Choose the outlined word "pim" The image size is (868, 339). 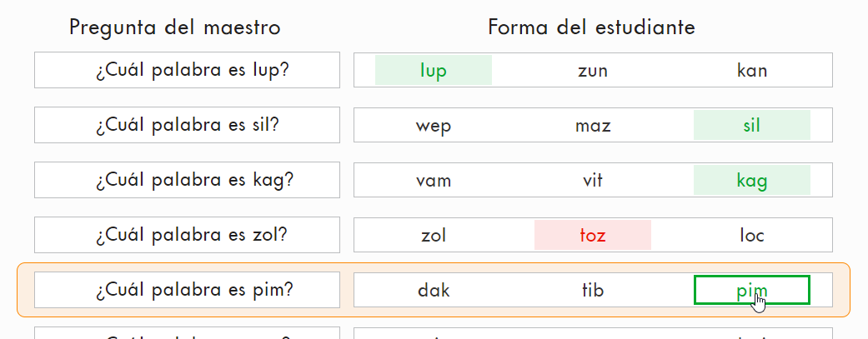(752, 290)
